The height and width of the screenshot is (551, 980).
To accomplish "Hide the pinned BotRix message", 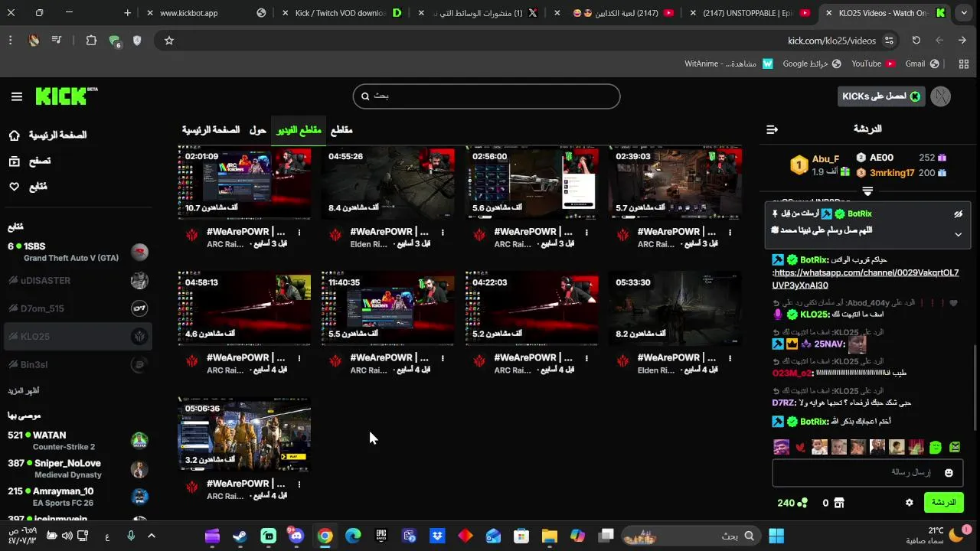I will [x=958, y=214].
